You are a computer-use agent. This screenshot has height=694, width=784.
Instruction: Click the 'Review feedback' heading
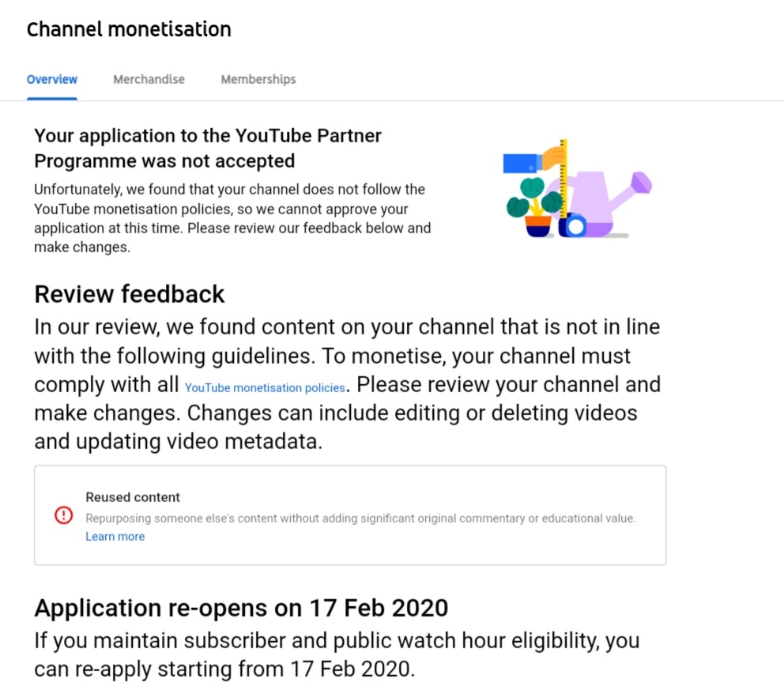pyautogui.click(x=130, y=294)
